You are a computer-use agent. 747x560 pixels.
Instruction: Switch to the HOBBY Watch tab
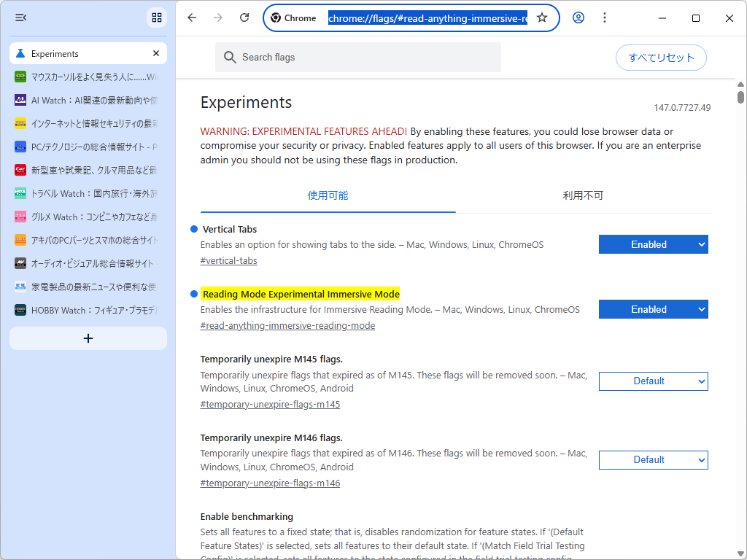pyautogui.click(x=21, y=310)
